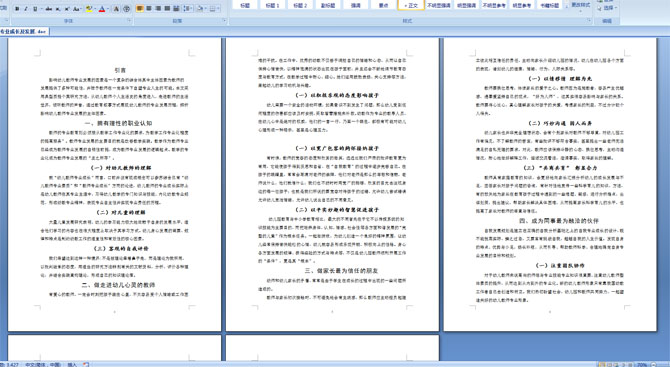Image resolution: width=670 pixels, height=367 pixels.
Task: Justify the paragraph text
Action: click(x=167, y=9)
